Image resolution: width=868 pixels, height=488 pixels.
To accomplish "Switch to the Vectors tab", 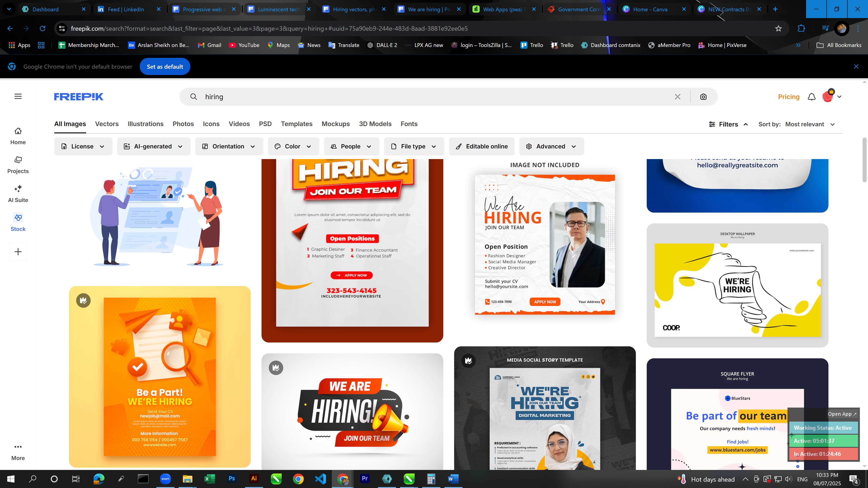I will pos(107,124).
